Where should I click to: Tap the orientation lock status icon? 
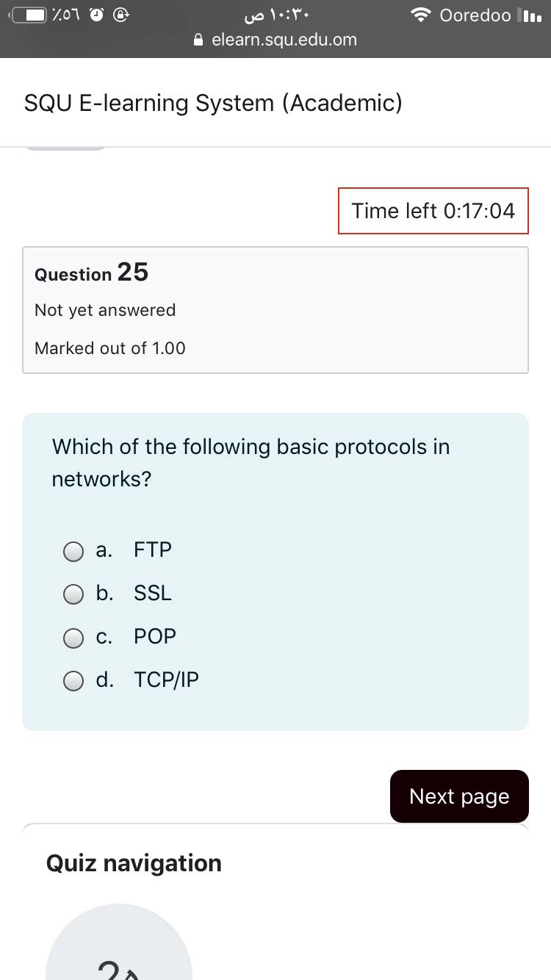pos(122,15)
